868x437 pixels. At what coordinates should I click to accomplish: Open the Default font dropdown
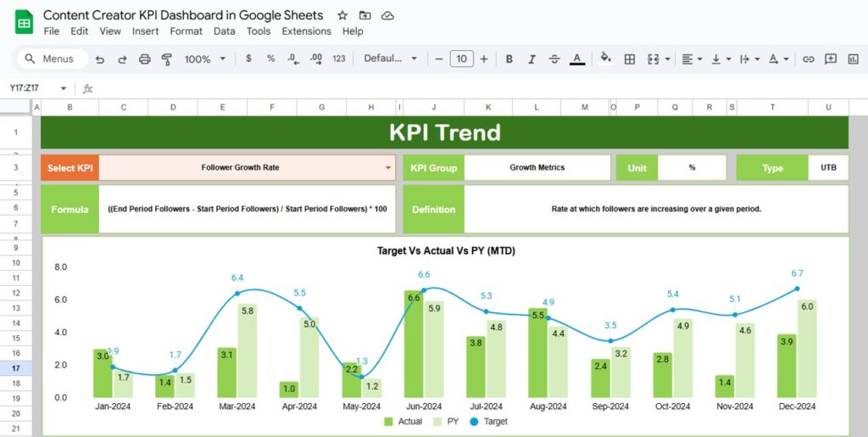pos(390,59)
